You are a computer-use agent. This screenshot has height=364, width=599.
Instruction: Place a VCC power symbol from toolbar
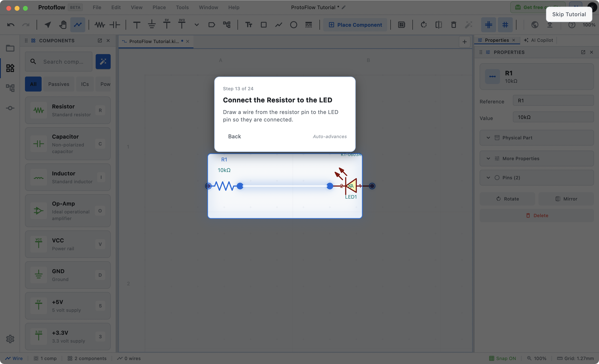[x=137, y=25]
